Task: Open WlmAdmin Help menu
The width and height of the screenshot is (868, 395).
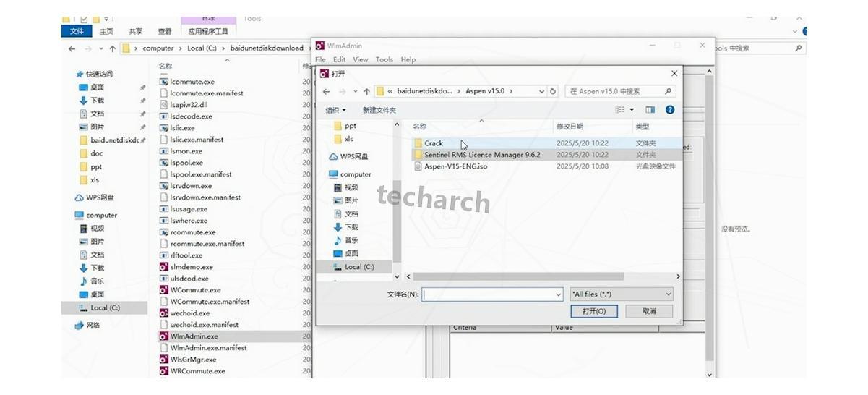Action: tap(408, 59)
